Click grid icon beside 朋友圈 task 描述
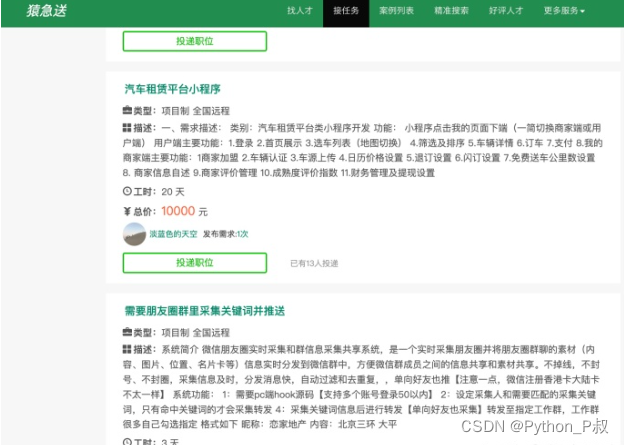This screenshot has height=445, width=624. pyautogui.click(x=127, y=349)
